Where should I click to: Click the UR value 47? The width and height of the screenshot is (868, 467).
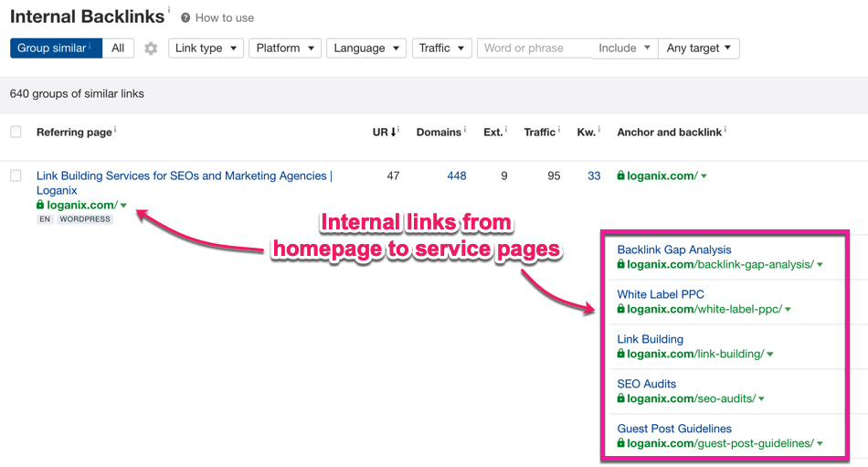[393, 175]
